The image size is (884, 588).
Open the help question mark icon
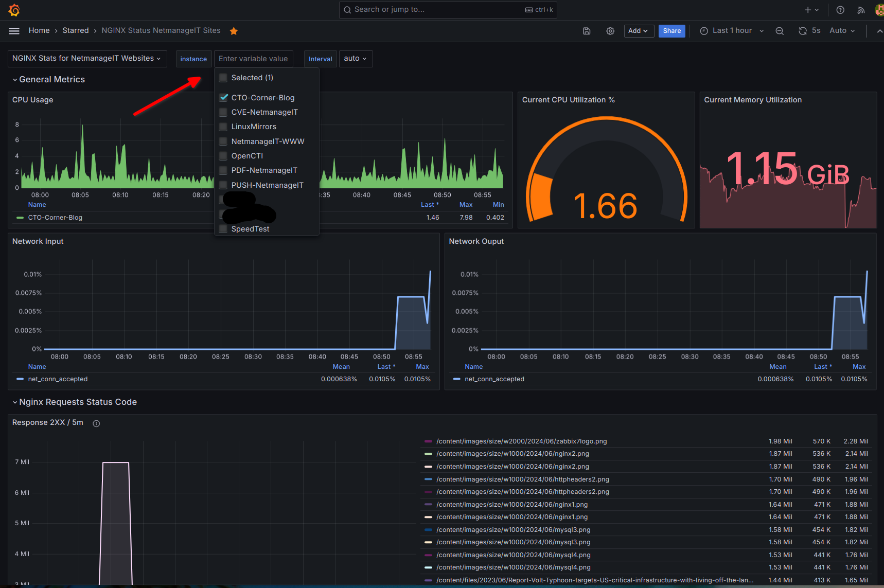click(x=840, y=10)
